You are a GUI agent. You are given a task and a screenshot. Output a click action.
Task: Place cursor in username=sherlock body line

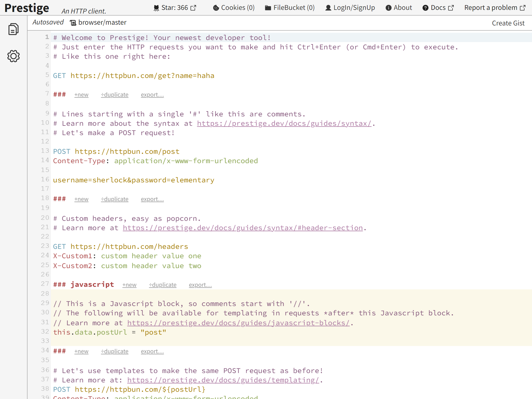click(134, 180)
